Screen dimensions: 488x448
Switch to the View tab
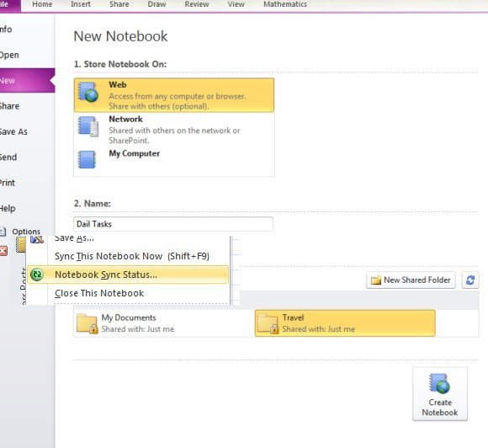(x=236, y=4)
